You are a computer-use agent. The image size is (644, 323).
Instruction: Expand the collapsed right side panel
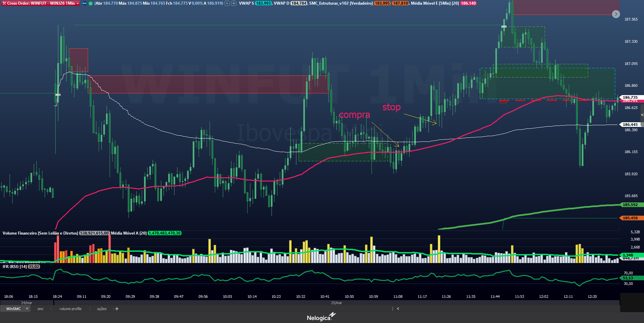click(x=642, y=115)
